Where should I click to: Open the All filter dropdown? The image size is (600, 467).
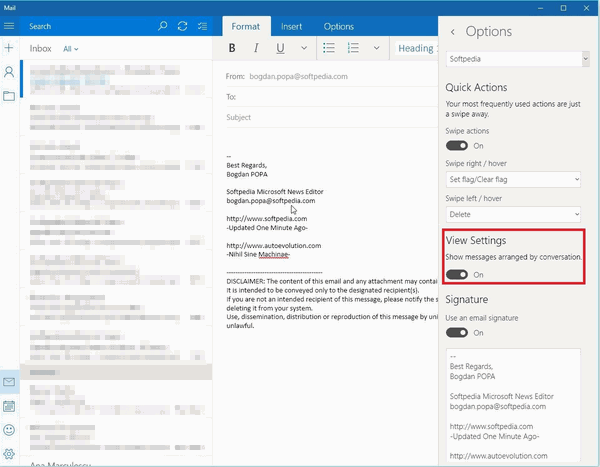click(70, 49)
